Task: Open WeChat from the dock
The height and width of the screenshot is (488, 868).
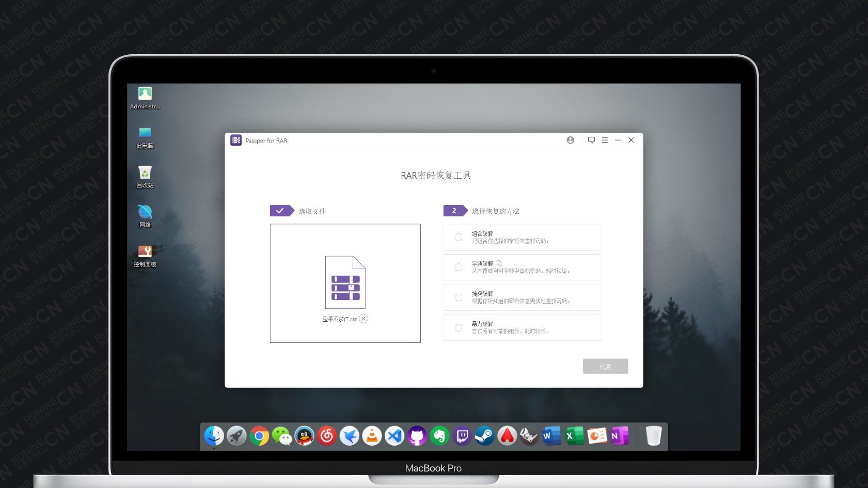Action: pyautogui.click(x=282, y=436)
